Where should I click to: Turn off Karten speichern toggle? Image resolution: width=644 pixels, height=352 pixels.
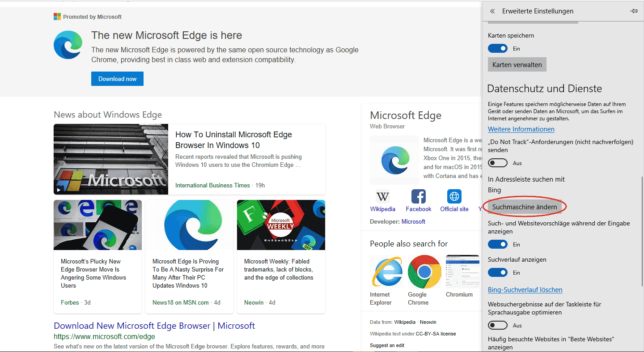pos(498,48)
